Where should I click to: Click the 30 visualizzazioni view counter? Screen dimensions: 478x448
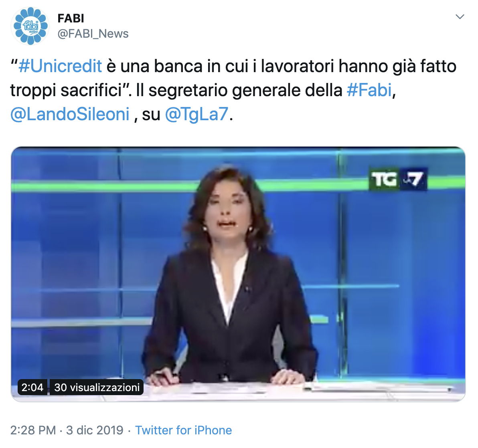pyautogui.click(x=97, y=387)
